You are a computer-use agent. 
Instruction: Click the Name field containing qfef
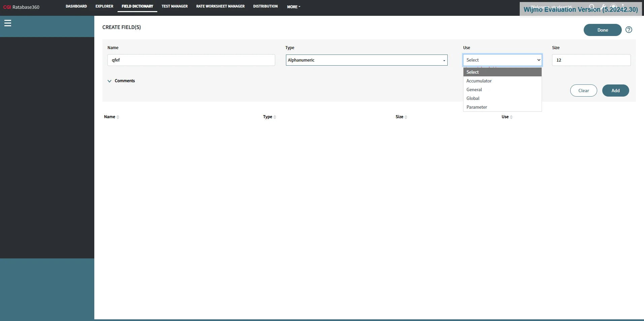[x=191, y=60]
